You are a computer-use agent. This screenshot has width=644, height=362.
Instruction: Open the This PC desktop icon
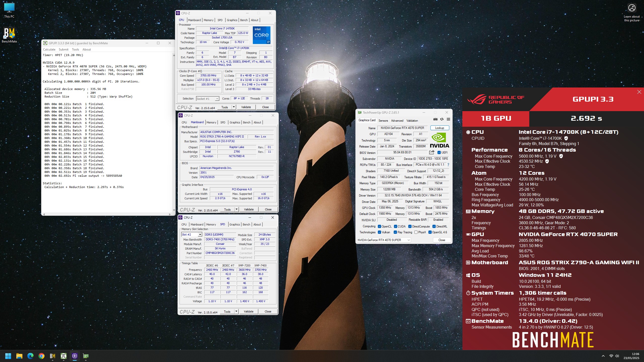tap(9, 11)
